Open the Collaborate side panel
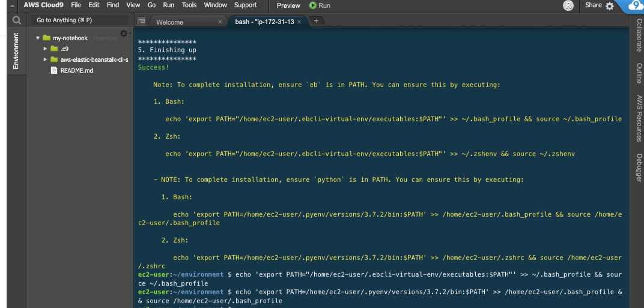Image resolution: width=644 pixels, height=308 pixels. pos(639,35)
